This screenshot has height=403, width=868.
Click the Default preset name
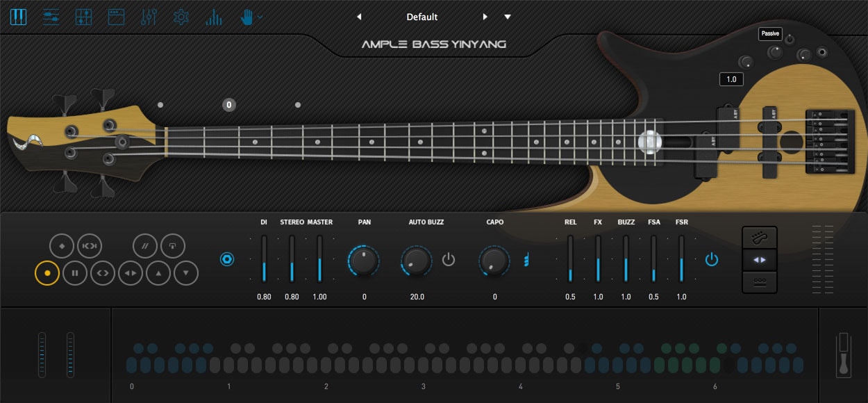pos(422,17)
